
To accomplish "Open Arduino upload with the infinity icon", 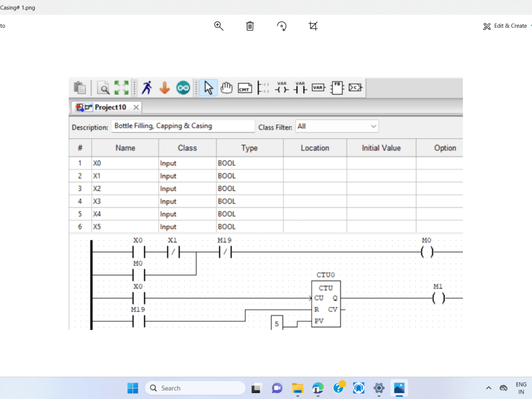I will tap(183, 87).
